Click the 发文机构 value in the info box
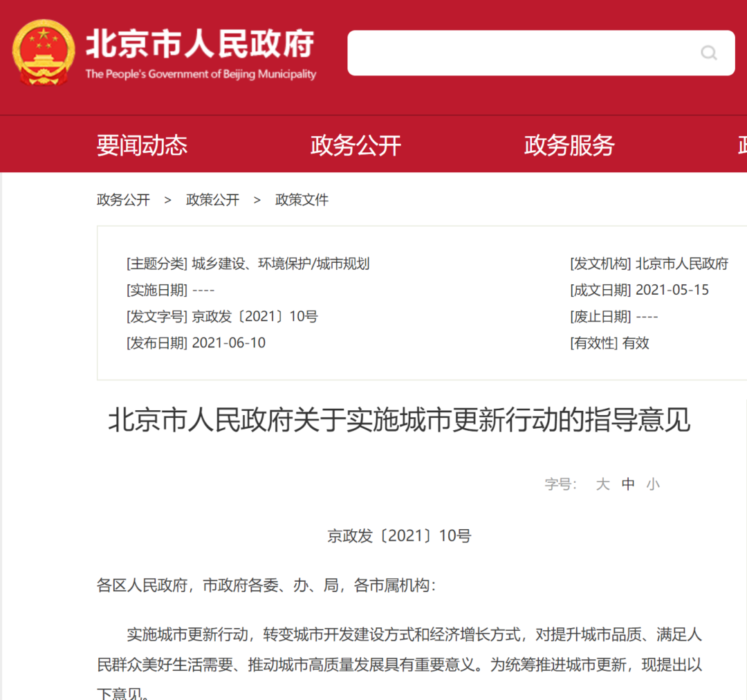The width and height of the screenshot is (747, 700). [681, 264]
